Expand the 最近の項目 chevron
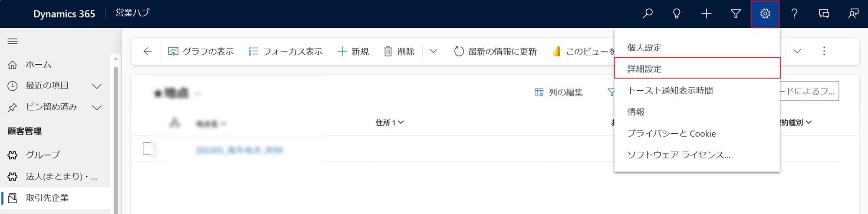The image size is (868, 214). (x=97, y=86)
